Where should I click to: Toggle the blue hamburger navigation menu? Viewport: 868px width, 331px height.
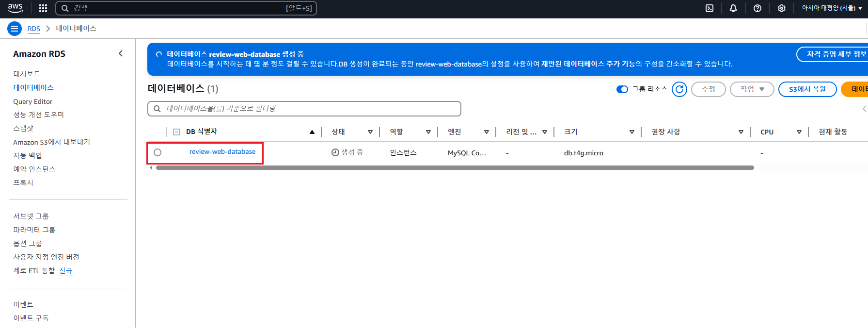(15, 29)
